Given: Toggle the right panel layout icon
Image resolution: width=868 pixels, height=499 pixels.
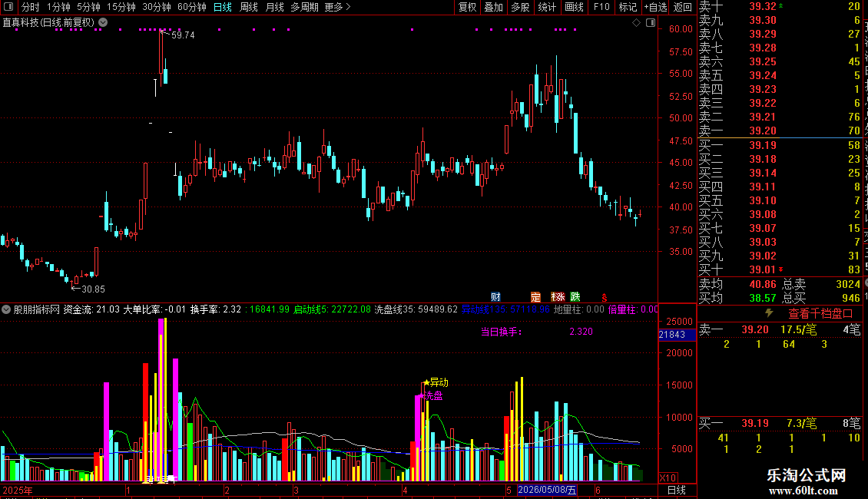Looking at the screenshot, I should click(651, 23).
